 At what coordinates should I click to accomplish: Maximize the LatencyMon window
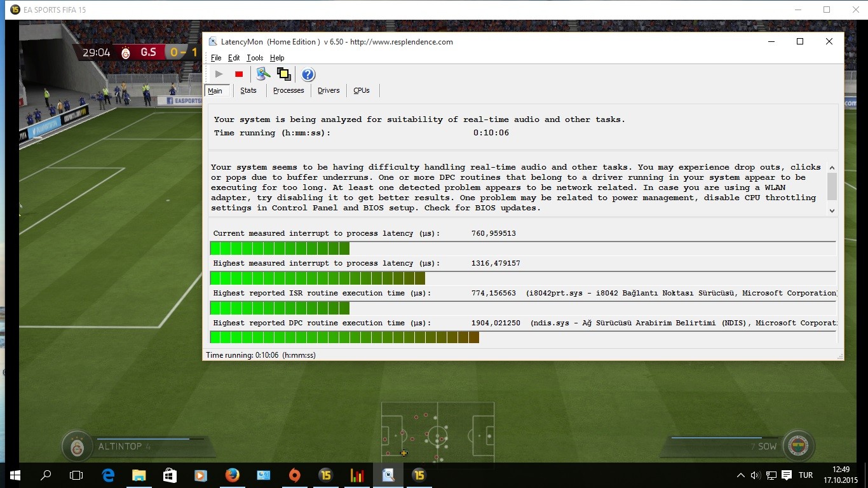(800, 41)
